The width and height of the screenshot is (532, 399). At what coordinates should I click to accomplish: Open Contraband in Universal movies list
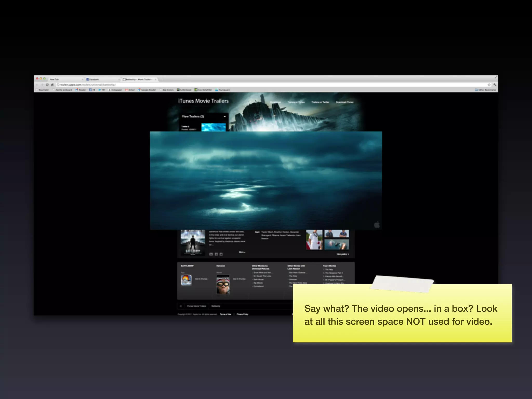(x=258, y=286)
